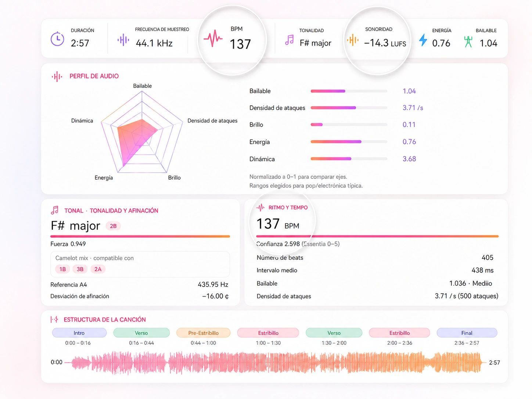The image size is (532, 399).
Task: Click the blue lightning bolt Energía icon
Action: [423, 40]
